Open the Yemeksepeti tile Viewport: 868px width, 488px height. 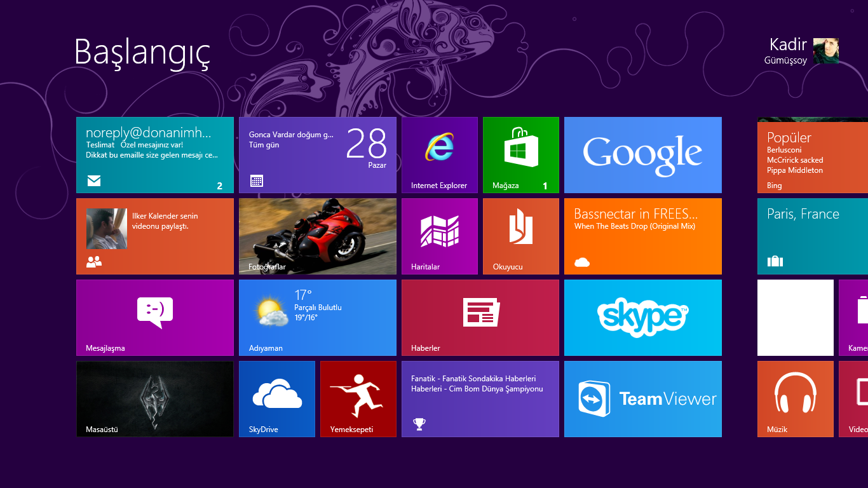click(358, 399)
